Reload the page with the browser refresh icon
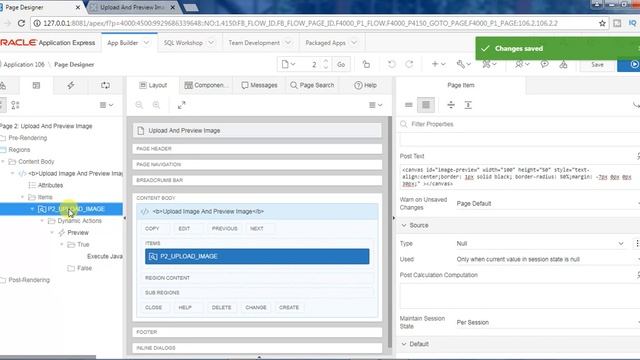The height and width of the screenshot is (360, 640). [x=21, y=23]
